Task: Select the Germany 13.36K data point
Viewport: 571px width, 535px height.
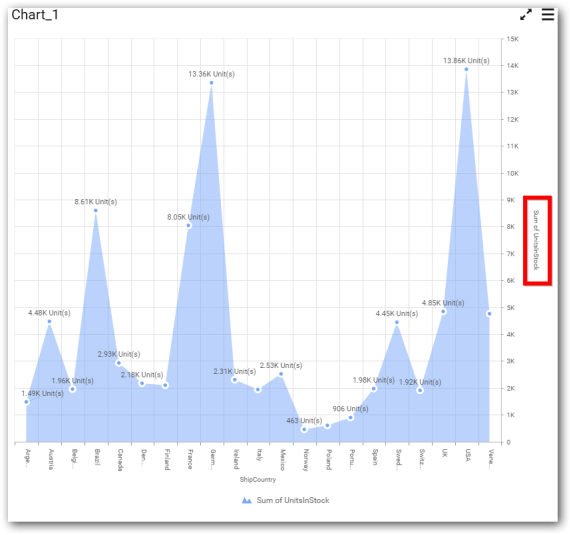Action: point(212,83)
